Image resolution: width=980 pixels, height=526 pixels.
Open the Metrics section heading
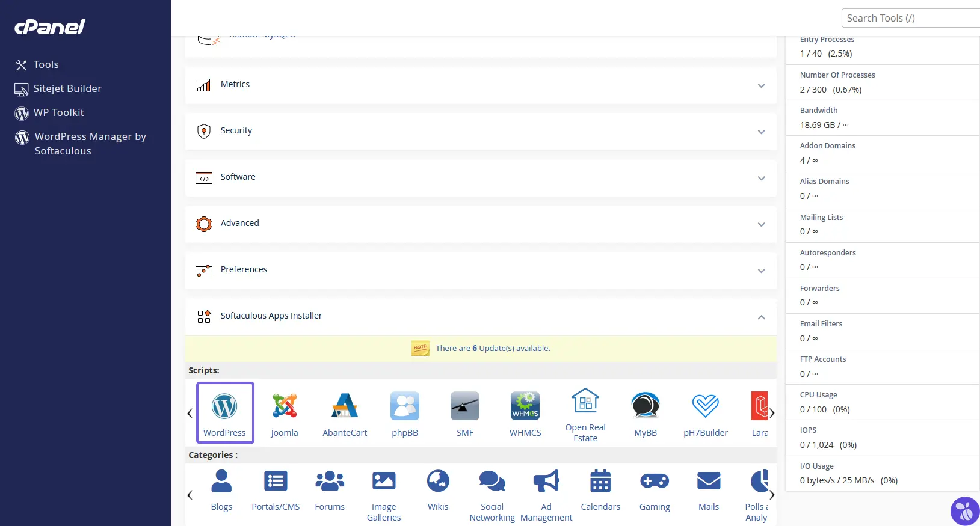tap(235, 84)
